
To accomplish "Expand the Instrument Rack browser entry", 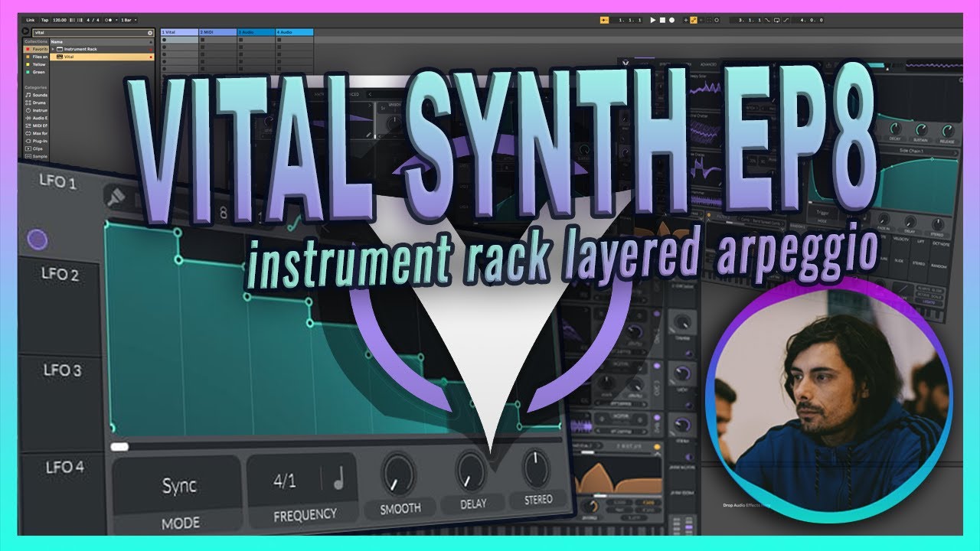I will [x=53, y=49].
